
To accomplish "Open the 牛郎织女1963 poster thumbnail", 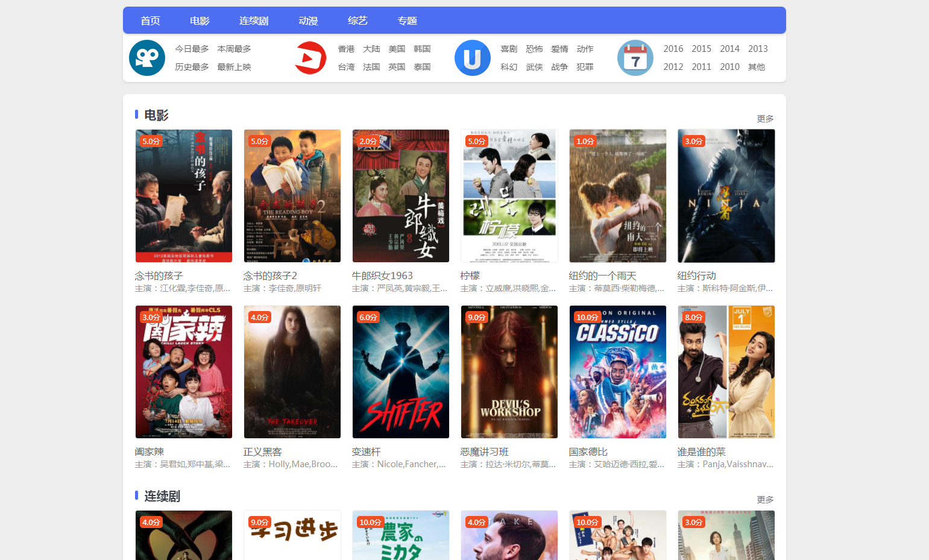I will point(401,196).
